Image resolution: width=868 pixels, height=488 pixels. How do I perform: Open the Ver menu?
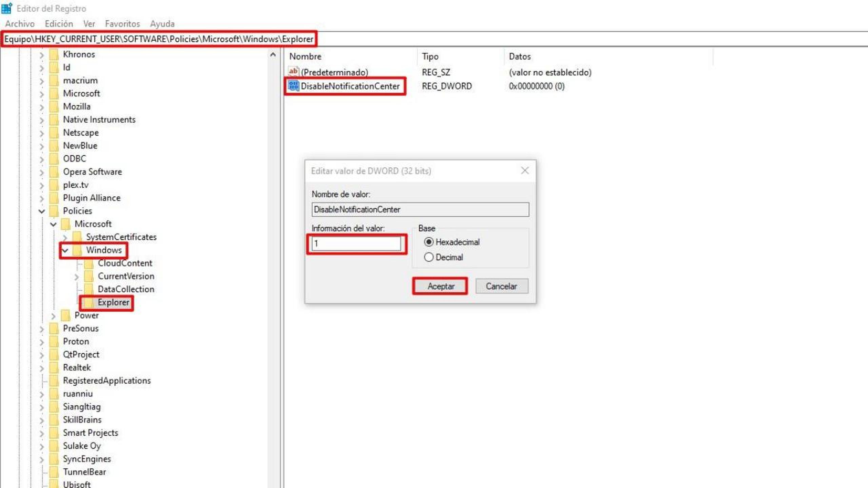coord(89,23)
